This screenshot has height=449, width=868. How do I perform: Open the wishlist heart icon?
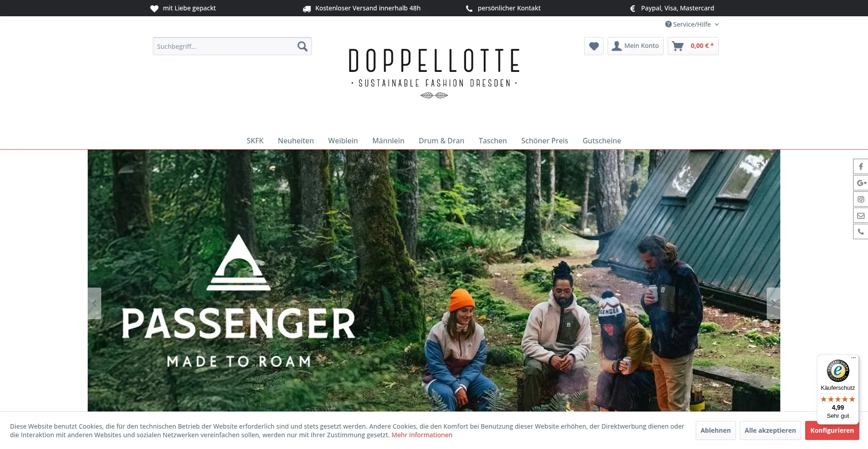click(594, 46)
